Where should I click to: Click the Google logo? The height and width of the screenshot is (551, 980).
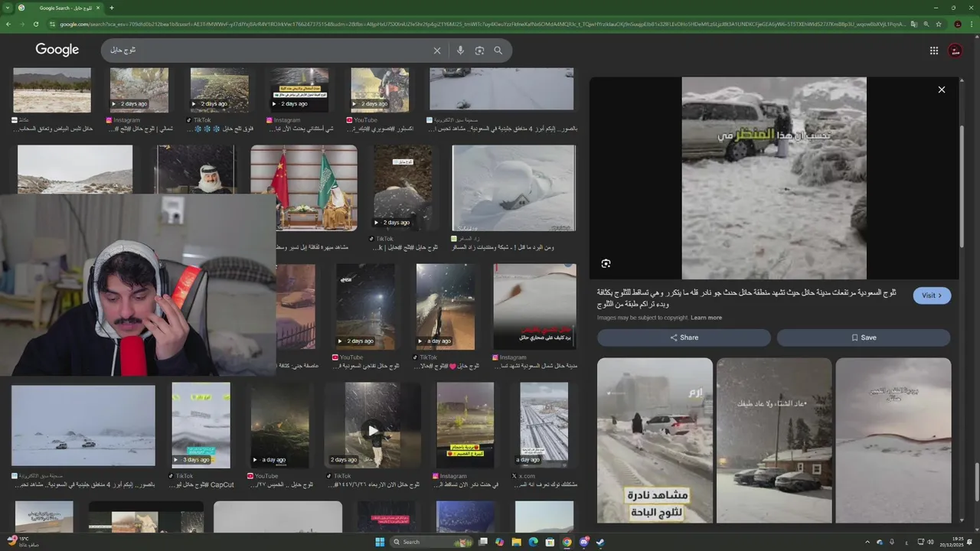coord(57,50)
